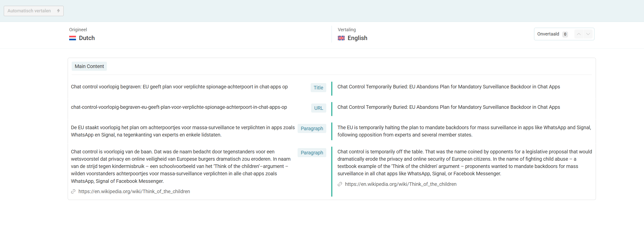Go to previous untranslated item with up chevron
Viewport: 644px width, 239px height.
point(579,34)
